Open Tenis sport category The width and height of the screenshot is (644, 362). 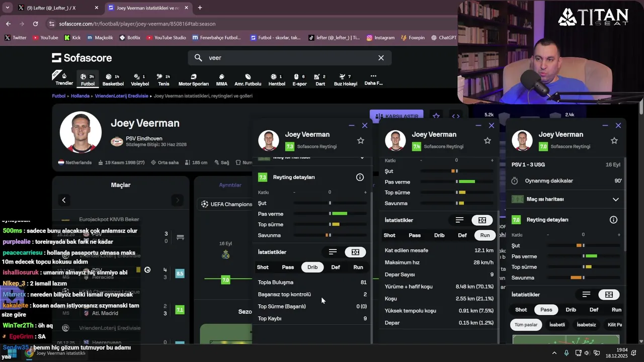pyautogui.click(x=164, y=80)
